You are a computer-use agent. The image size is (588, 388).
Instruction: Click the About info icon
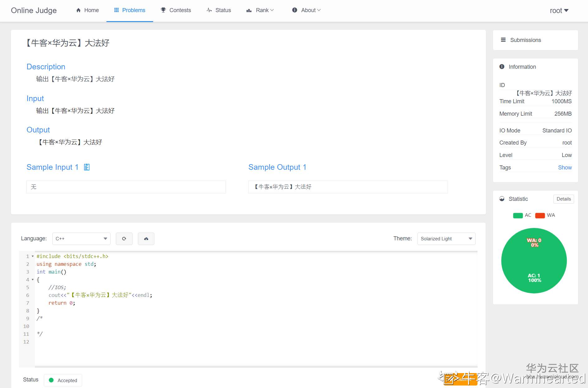[294, 10]
